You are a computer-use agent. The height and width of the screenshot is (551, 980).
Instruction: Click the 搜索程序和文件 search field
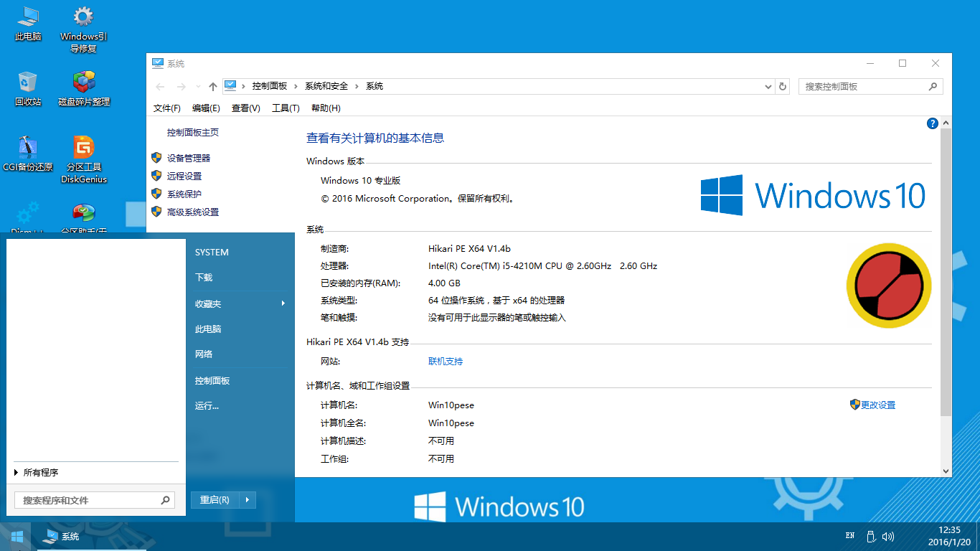(95, 500)
